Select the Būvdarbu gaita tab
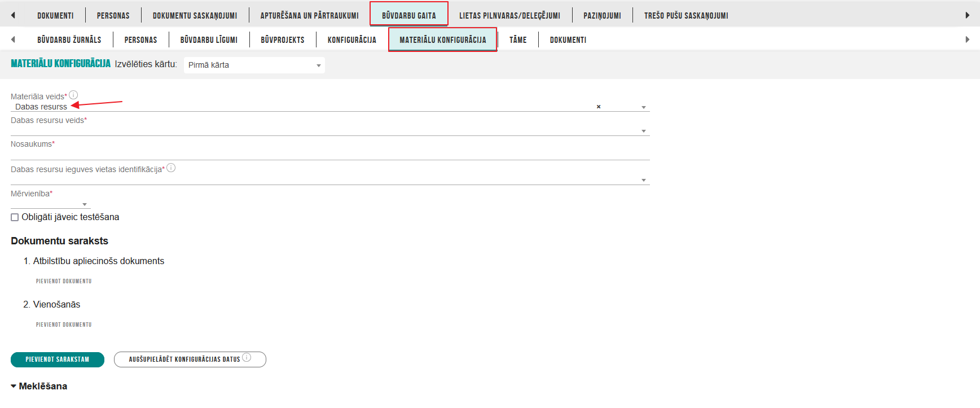Image resolution: width=980 pixels, height=408 pixels. pos(409,15)
